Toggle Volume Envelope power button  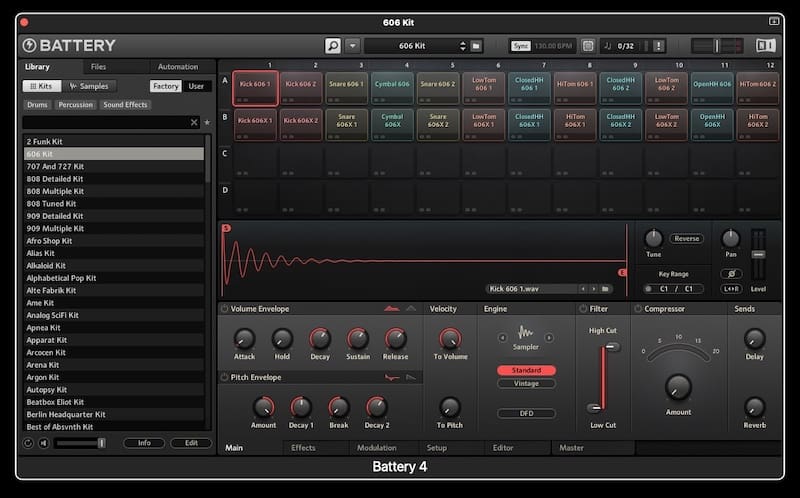click(x=224, y=309)
